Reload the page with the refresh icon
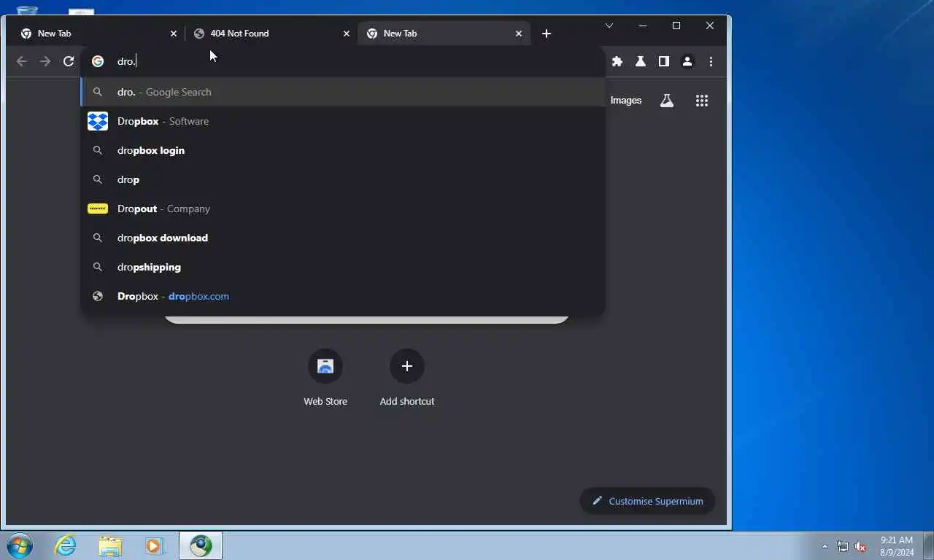The height and width of the screenshot is (560, 934). point(69,61)
